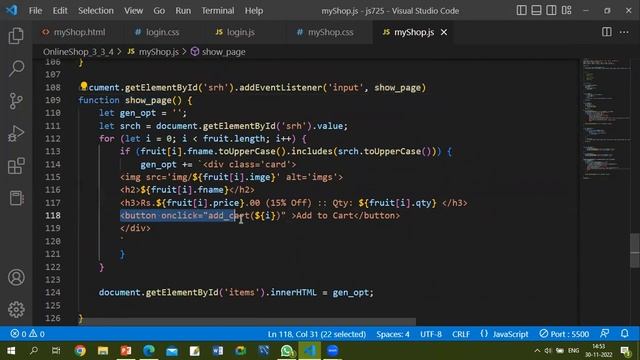Toggle secondary side bar layout icon
The width and height of the screenshot is (640, 360).
coord(551,10)
